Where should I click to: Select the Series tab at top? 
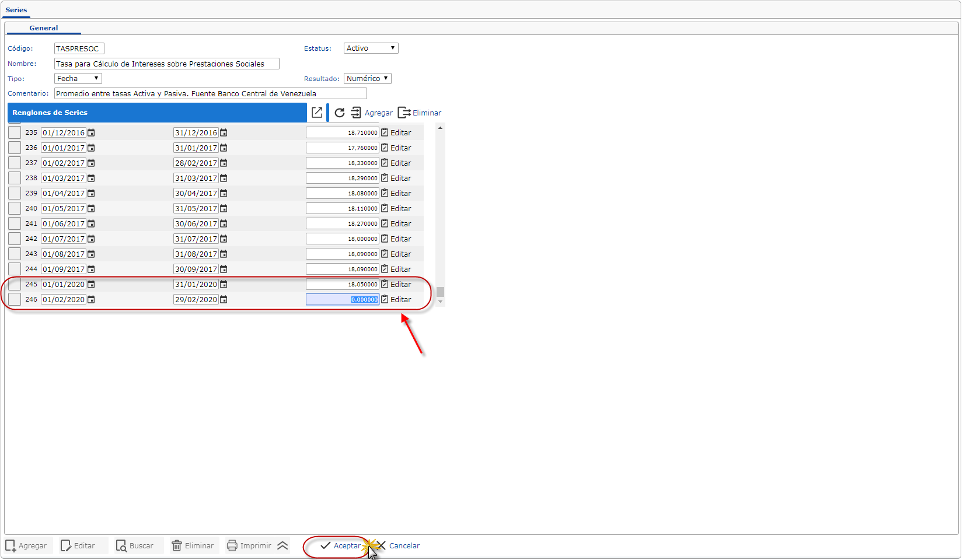(x=16, y=10)
